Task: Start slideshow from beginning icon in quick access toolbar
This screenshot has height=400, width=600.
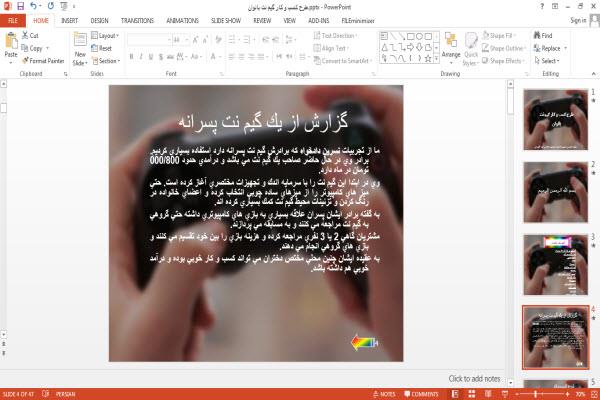Action: click(x=64, y=6)
